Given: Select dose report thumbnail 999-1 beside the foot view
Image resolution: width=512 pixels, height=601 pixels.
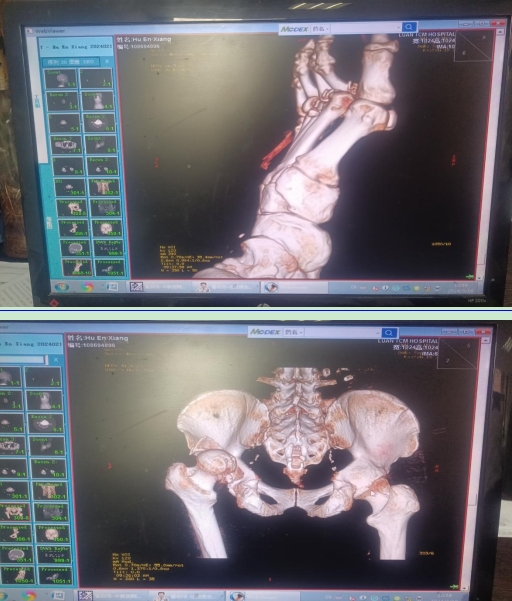Looking at the screenshot, I should coord(109,248).
